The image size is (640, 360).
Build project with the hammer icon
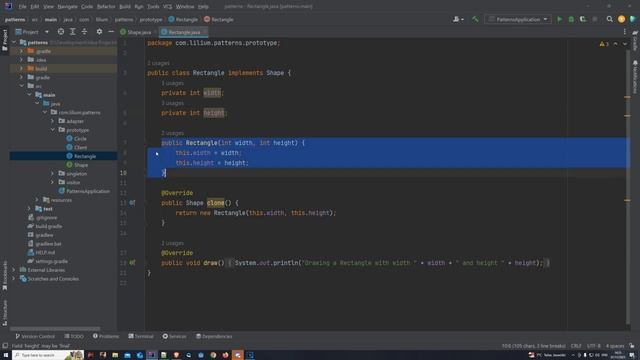coord(475,19)
